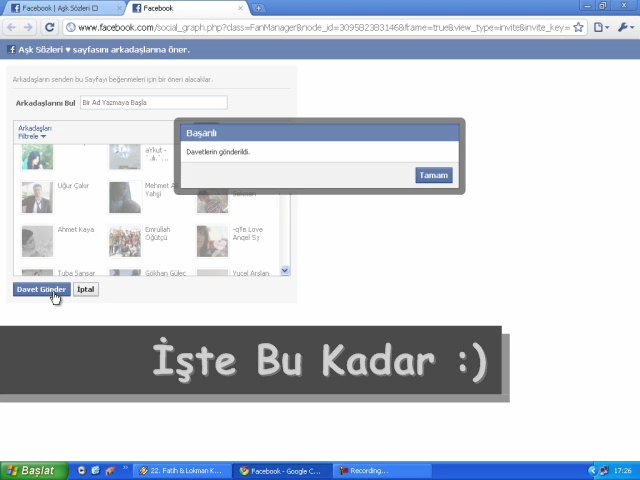Click the browser Forward arrow
640x480 pixels.
tap(28, 27)
